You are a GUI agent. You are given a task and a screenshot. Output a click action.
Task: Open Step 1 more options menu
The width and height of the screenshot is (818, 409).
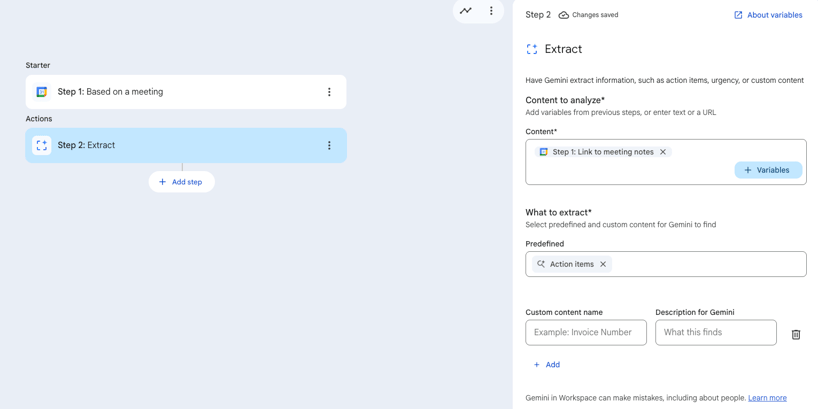[x=329, y=92]
